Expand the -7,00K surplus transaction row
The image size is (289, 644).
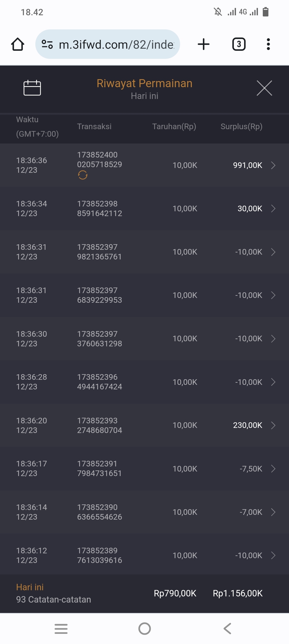tap(273, 512)
